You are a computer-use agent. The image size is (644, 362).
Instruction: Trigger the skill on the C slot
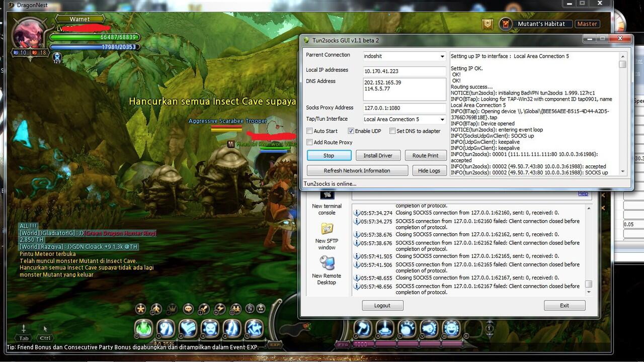407,328
